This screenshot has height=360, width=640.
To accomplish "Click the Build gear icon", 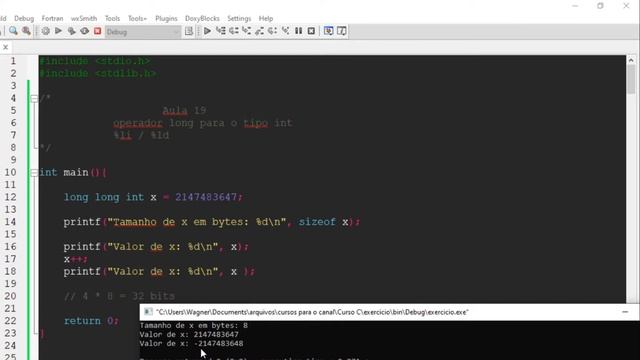I will coord(45,31).
